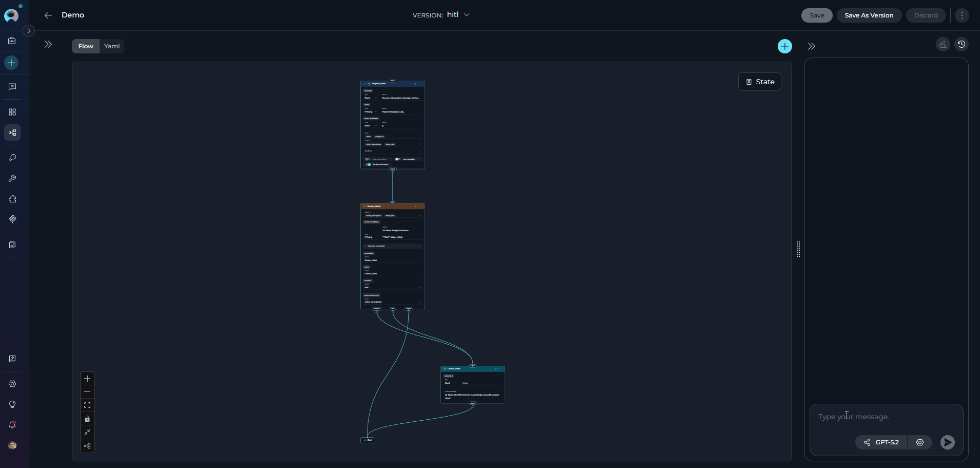The image size is (980, 468).
Task: Send the chat message
Action: [947, 442]
